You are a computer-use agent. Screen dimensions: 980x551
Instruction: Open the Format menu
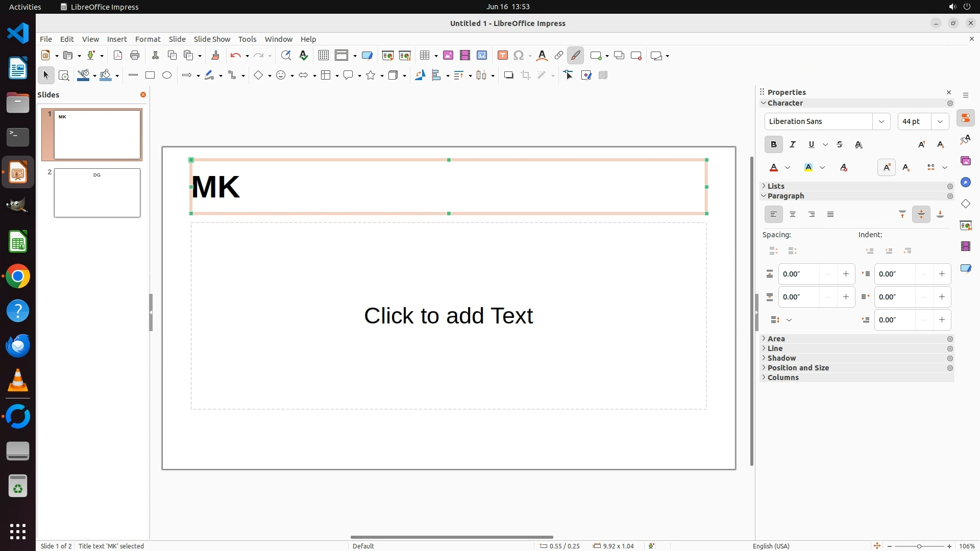click(x=148, y=39)
